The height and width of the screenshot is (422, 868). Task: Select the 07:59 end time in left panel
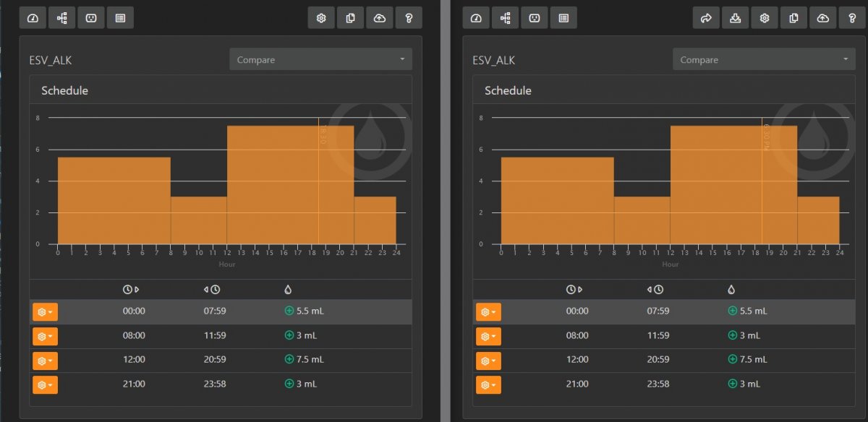(215, 311)
